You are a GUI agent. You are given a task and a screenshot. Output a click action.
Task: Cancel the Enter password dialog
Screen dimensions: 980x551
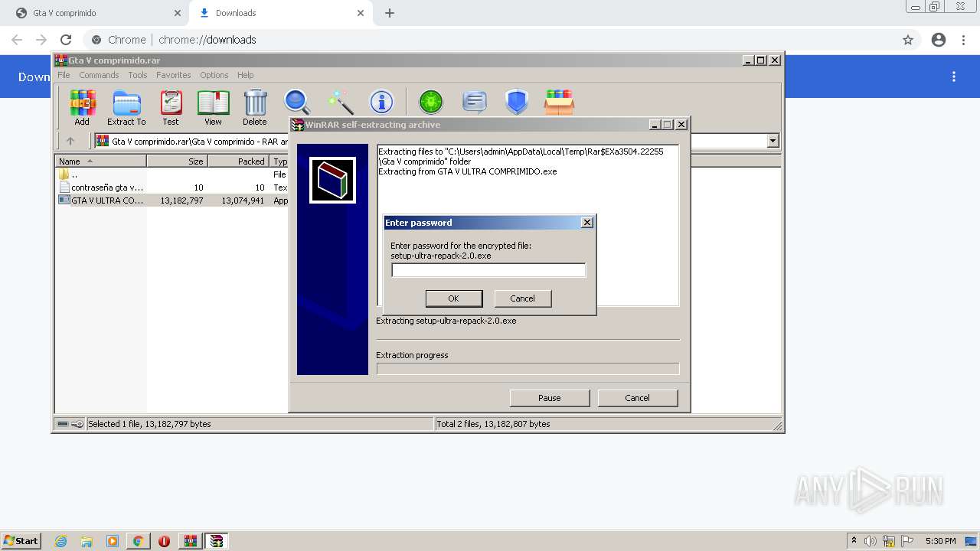pyautogui.click(x=522, y=298)
